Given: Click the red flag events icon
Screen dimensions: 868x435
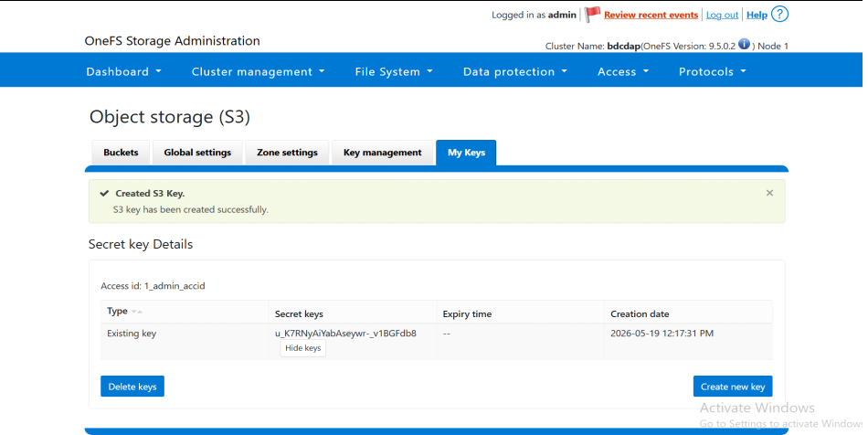Looking at the screenshot, I should coord(592,15).
